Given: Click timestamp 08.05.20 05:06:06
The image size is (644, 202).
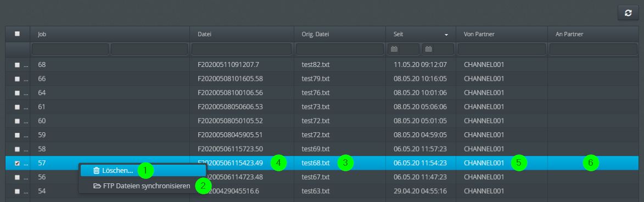Looking at the screenshot, I should click(420, 107).
